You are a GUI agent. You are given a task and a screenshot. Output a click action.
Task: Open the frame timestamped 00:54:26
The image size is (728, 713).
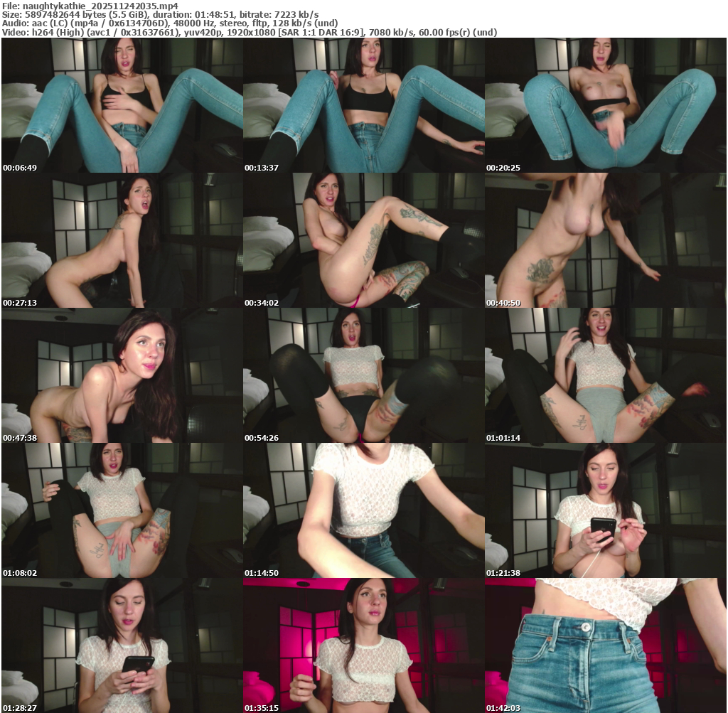(363, 375)
